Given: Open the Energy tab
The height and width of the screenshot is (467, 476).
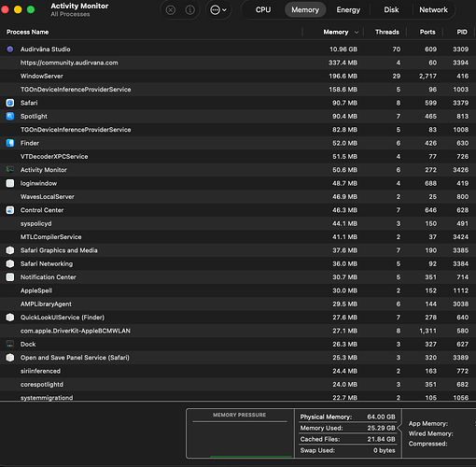Looking at the screenshot, I should 348,10.
